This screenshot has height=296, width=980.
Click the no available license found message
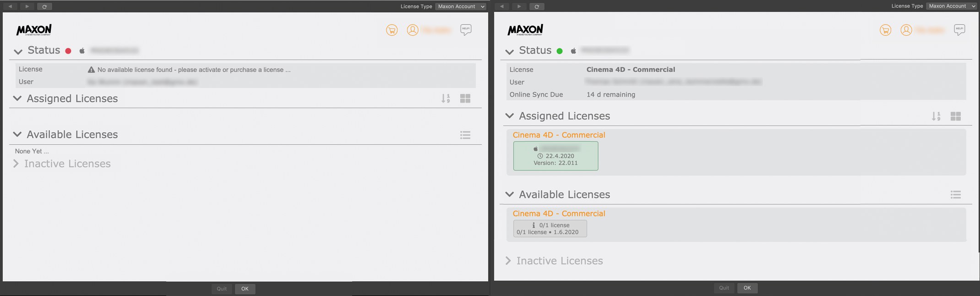(194, 70)
